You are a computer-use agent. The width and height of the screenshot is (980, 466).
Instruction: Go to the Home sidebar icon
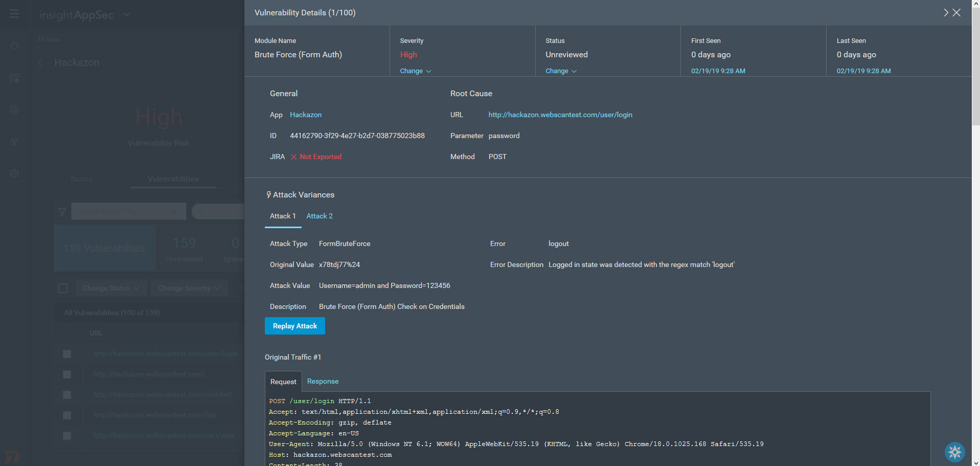[14, 46]
